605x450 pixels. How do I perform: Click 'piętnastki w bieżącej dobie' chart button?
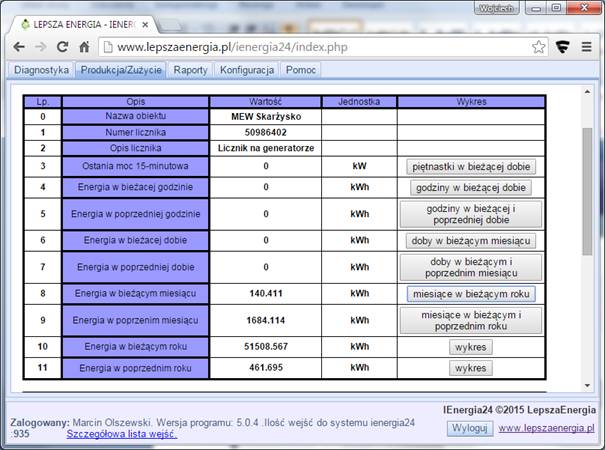[x=471, y=167]
